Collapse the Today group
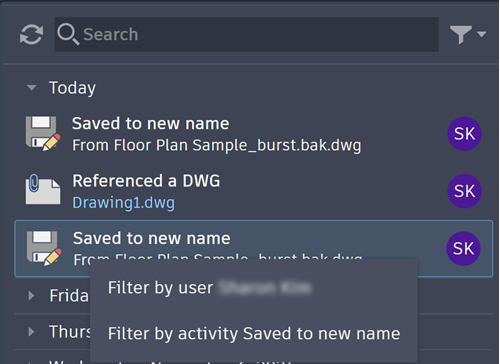 click(32, 88)
